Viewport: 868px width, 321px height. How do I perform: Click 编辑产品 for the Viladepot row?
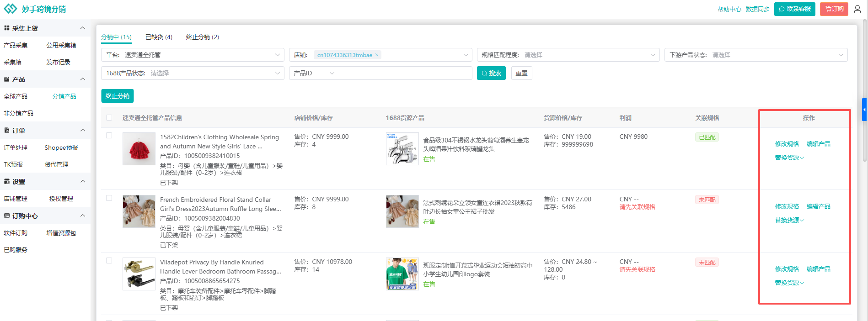point(819,269)
